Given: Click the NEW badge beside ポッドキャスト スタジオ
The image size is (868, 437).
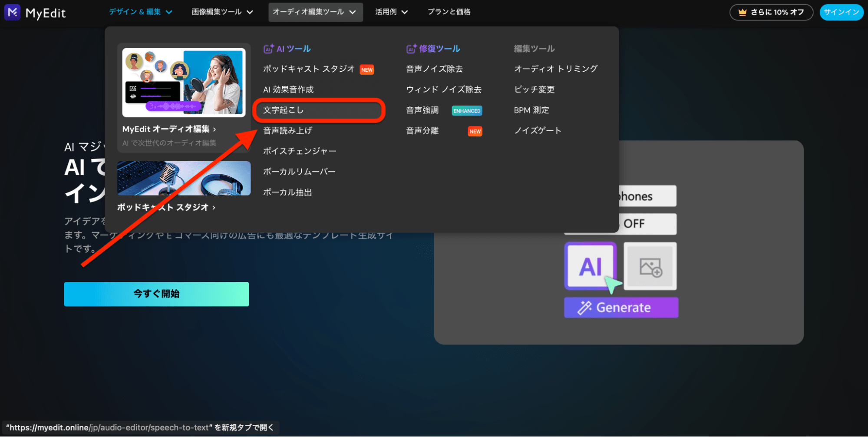Looking at the screenshot, I should point(367,70).
